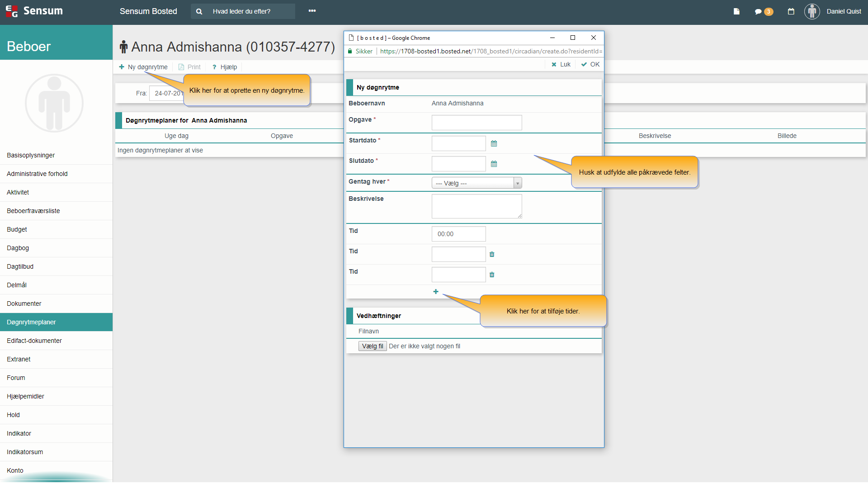Open messages chat bubble icon

coord(758,12)
